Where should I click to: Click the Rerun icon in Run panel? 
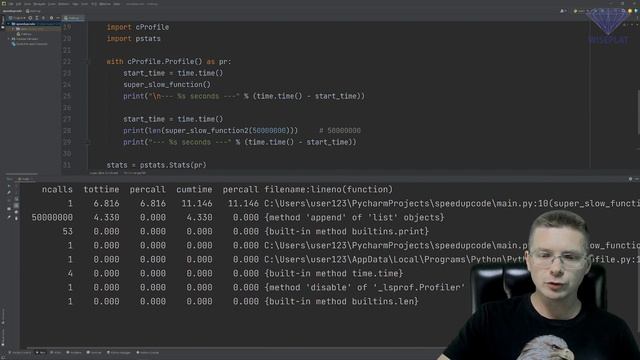(9, 186)
